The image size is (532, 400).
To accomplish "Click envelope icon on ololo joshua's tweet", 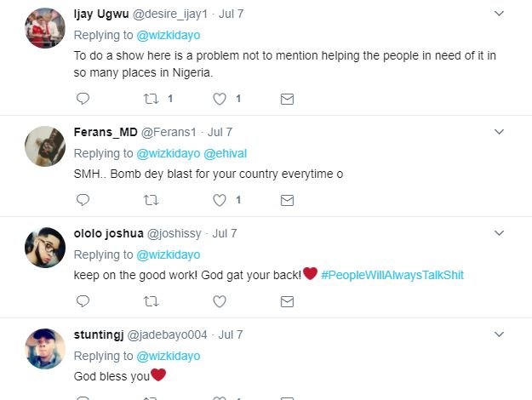I will [x=288, y=301].
